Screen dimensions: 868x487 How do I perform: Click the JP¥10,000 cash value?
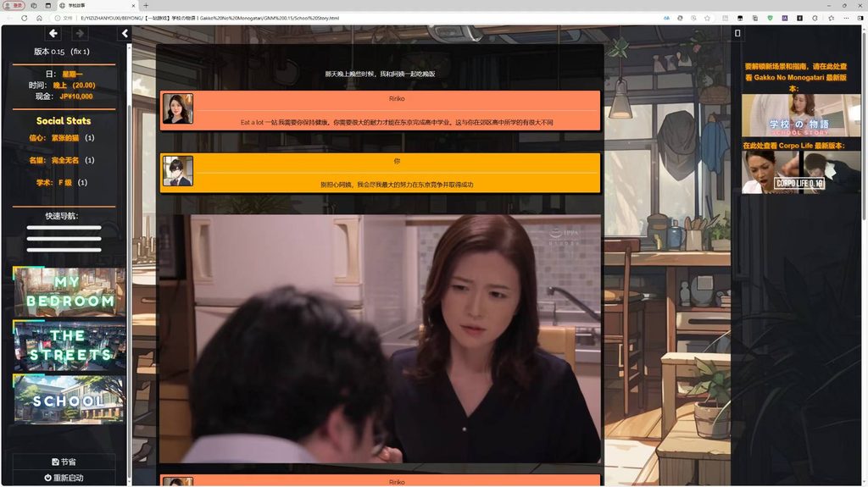tap(76, 97)
